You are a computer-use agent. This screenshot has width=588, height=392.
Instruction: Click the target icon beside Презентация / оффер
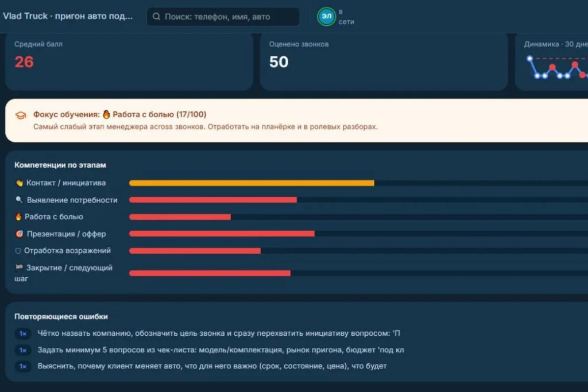tap(20, 234)
